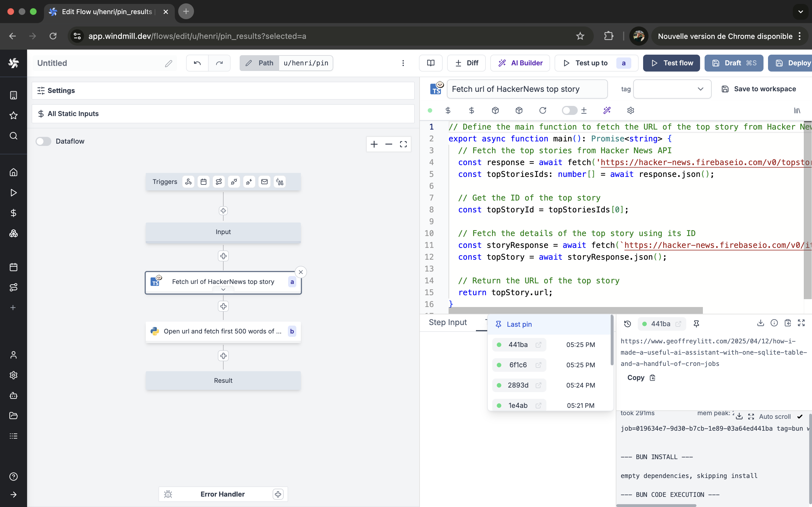Click the reset code refresh icon

(x=542, y=110)
